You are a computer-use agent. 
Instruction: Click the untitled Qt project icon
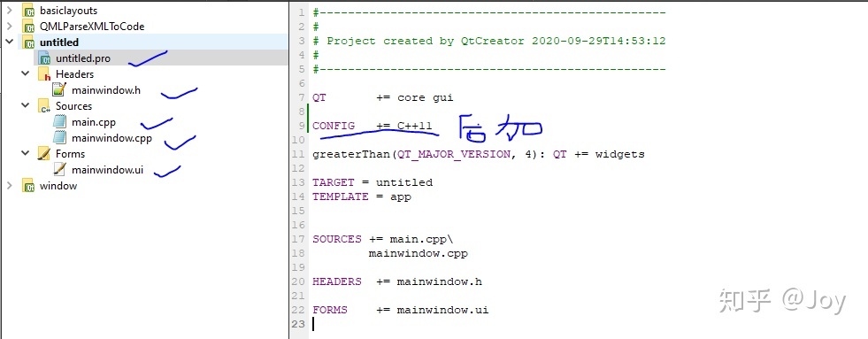click(28, 42)
